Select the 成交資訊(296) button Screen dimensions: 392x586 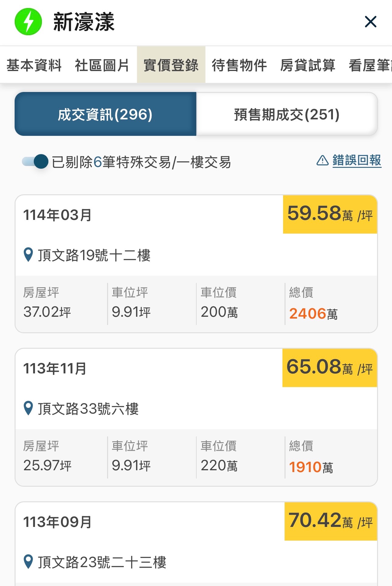pyautogui.click(x=105, y=114)
